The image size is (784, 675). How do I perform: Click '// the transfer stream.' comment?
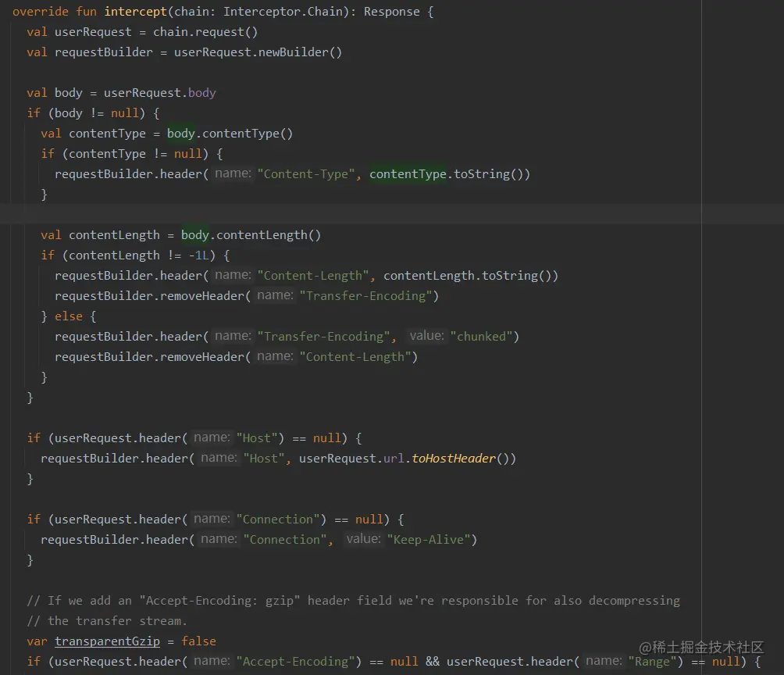(107, 621)
